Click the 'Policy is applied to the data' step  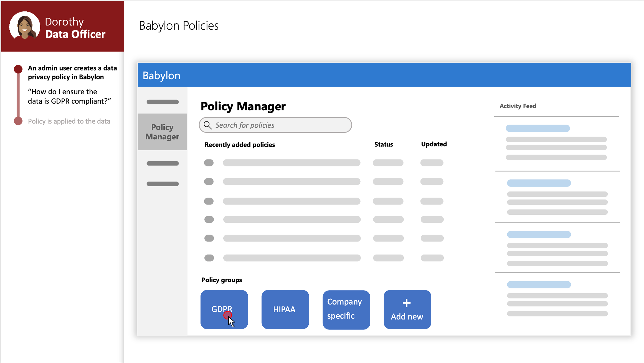pyautogui.click(x=69, y=121)
